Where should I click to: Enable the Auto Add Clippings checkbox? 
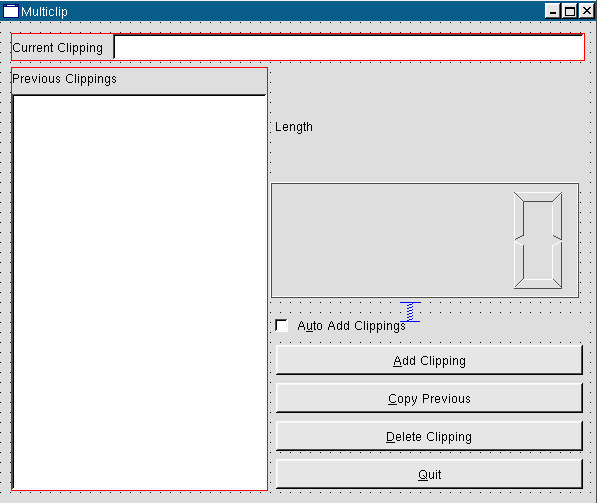(281, 326)
